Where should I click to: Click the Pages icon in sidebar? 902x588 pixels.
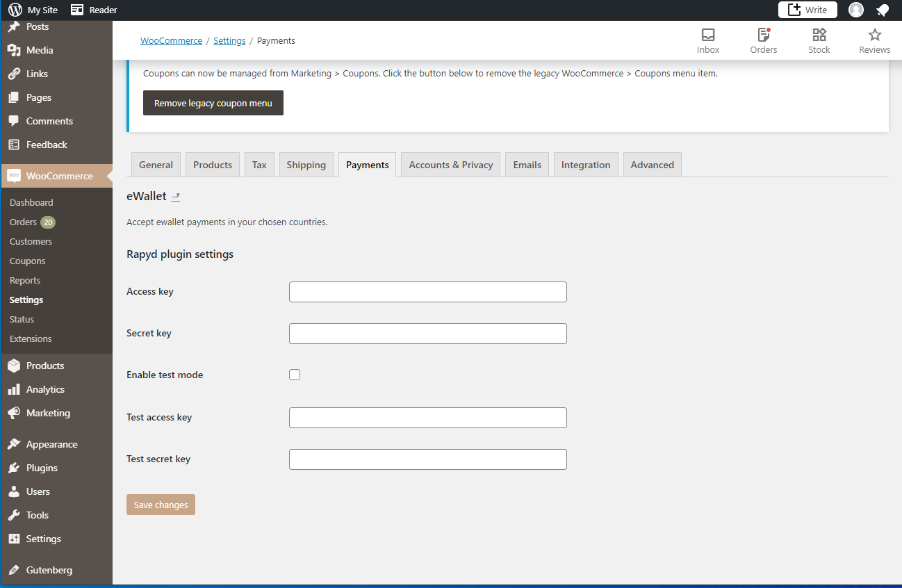click(x=14, y=97)
